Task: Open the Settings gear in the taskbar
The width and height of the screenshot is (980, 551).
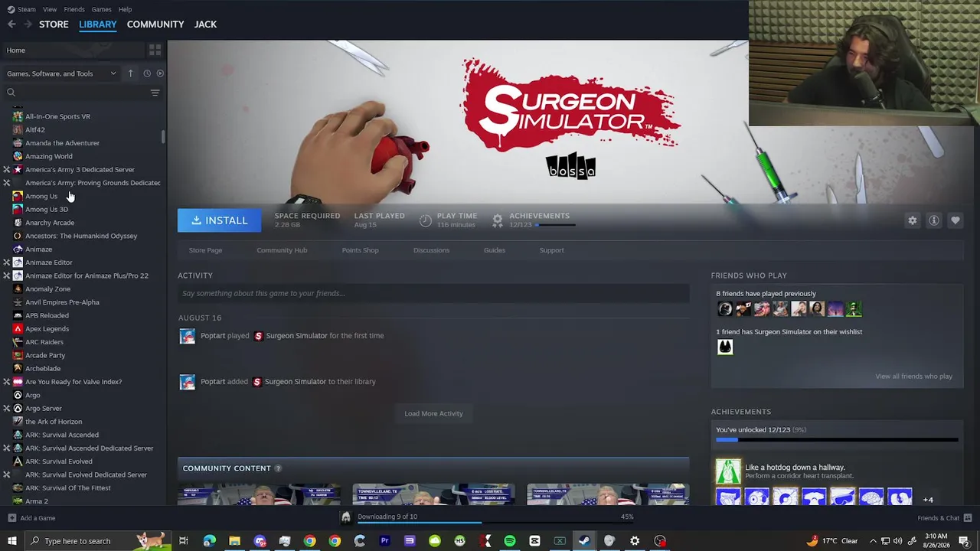Action: coord(635,541)
